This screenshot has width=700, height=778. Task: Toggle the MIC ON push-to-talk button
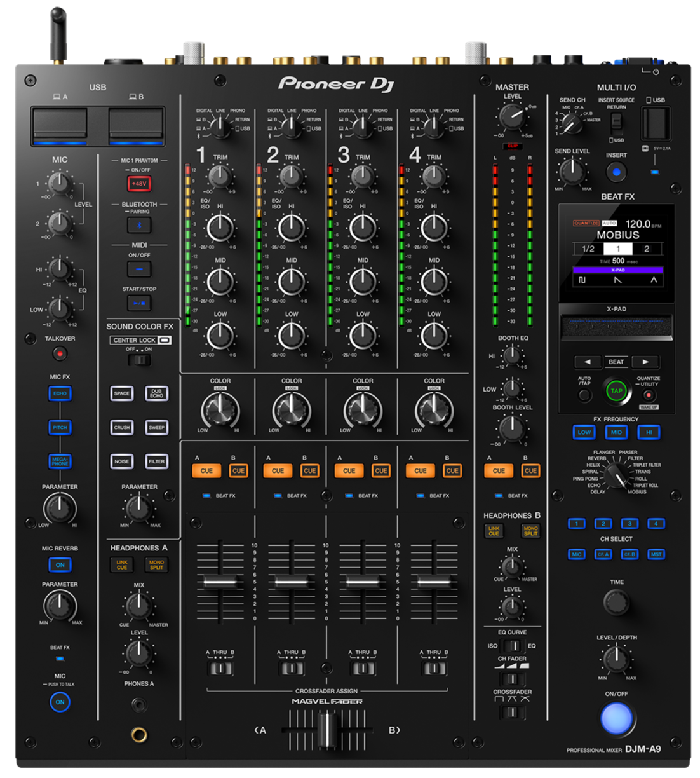60,702
